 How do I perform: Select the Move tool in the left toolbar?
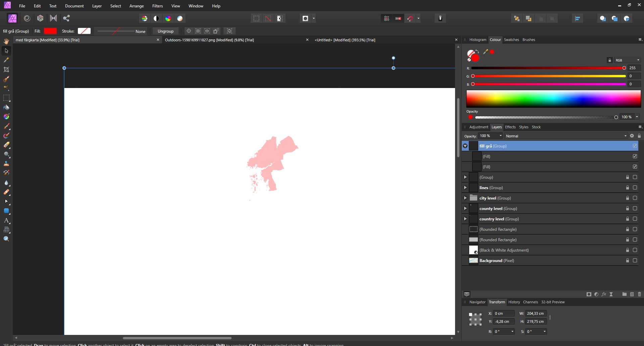tap(6, 51)
